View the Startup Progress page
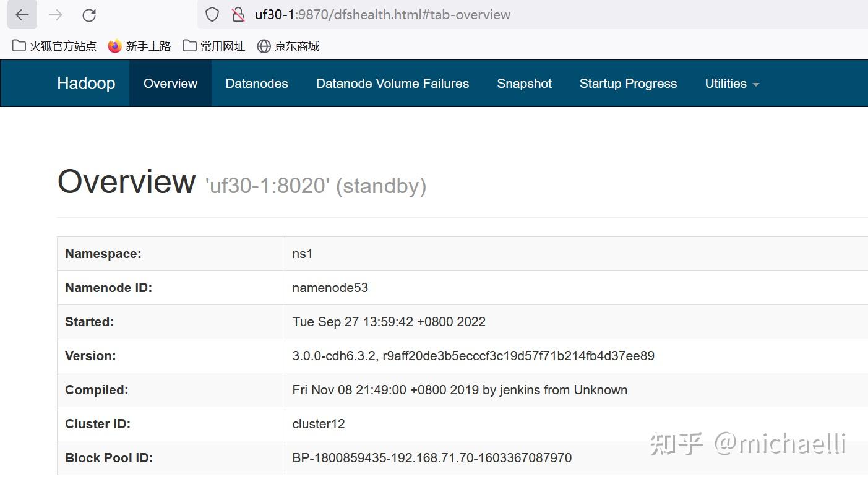868x479 pixels. pyautogui.click(x=628, y=83)
